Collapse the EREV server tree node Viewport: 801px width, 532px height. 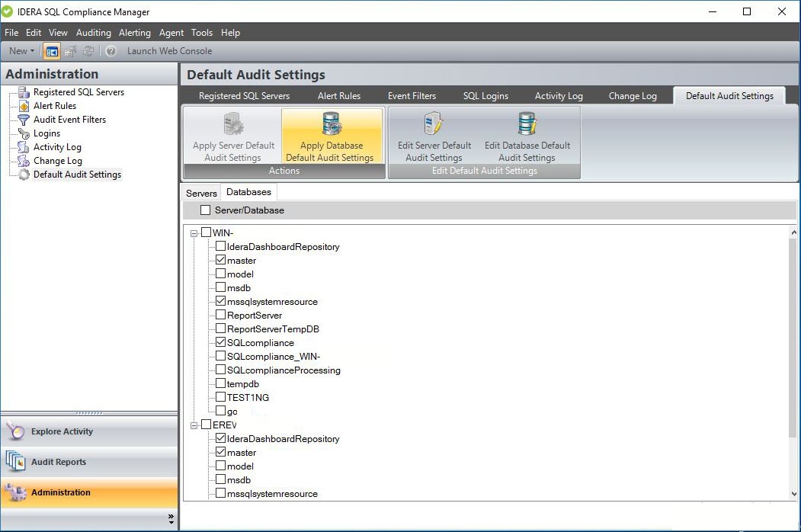194,425
